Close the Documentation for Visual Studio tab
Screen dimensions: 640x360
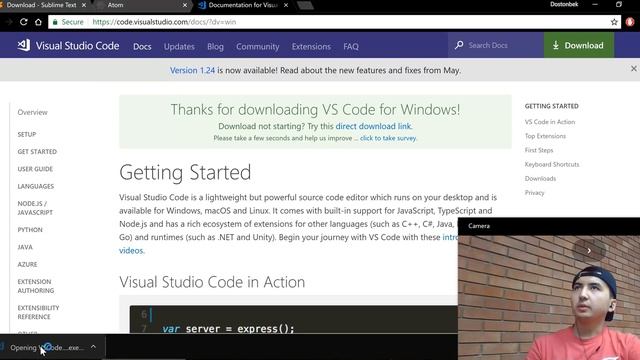[286, 5]
